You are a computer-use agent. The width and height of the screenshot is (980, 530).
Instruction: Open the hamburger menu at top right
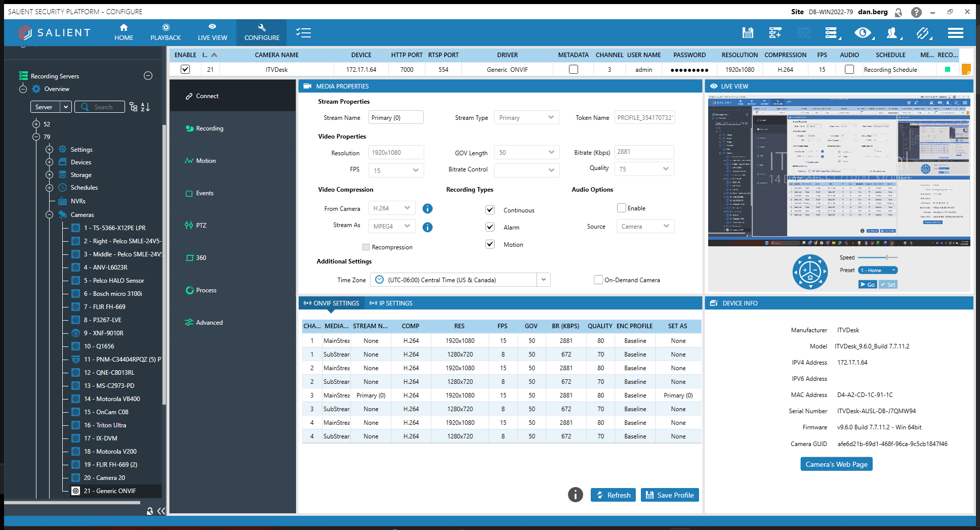[x=956, y=32]
